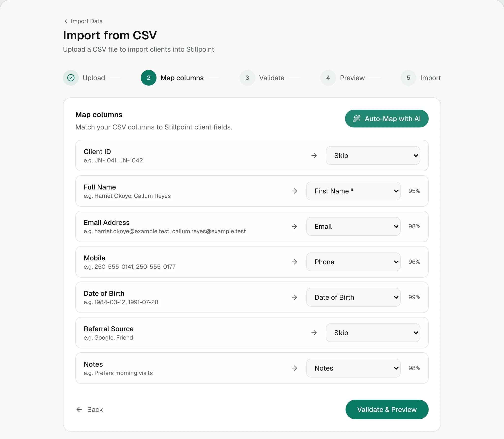Click the Validate & Preview button
The image size is (504, 439).
tap(387, 409)
